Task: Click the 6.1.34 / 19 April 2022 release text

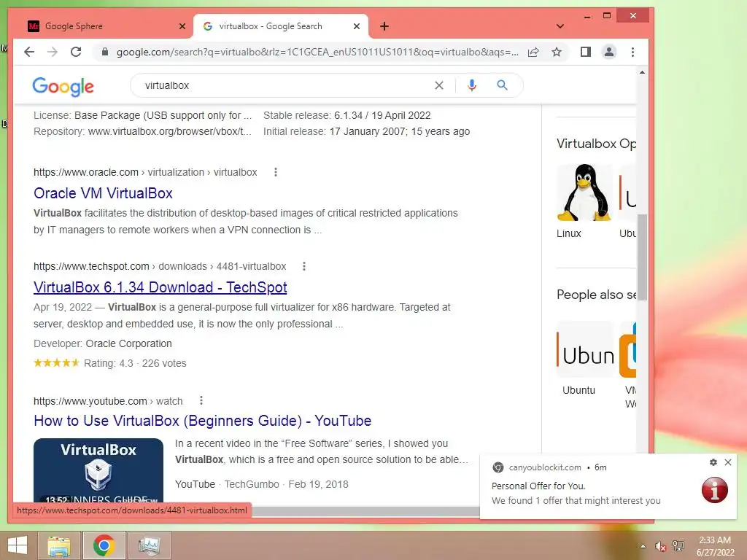Action: click(382, 115)
